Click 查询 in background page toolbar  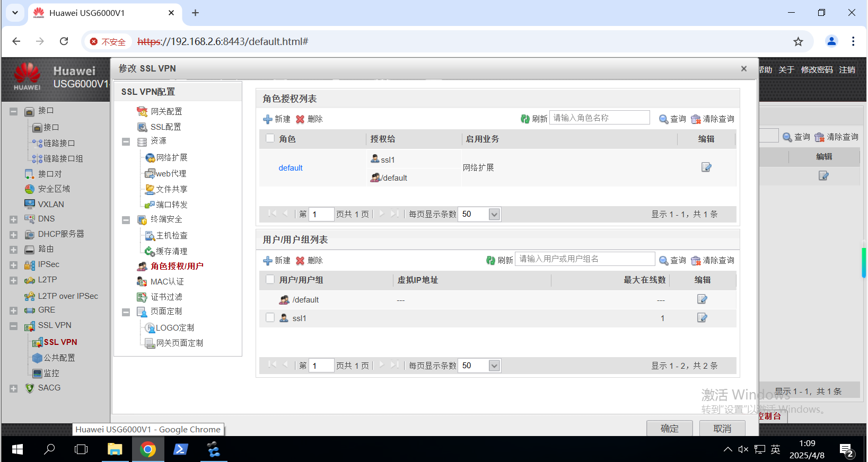pyautogui.click(x=796, y=137)
